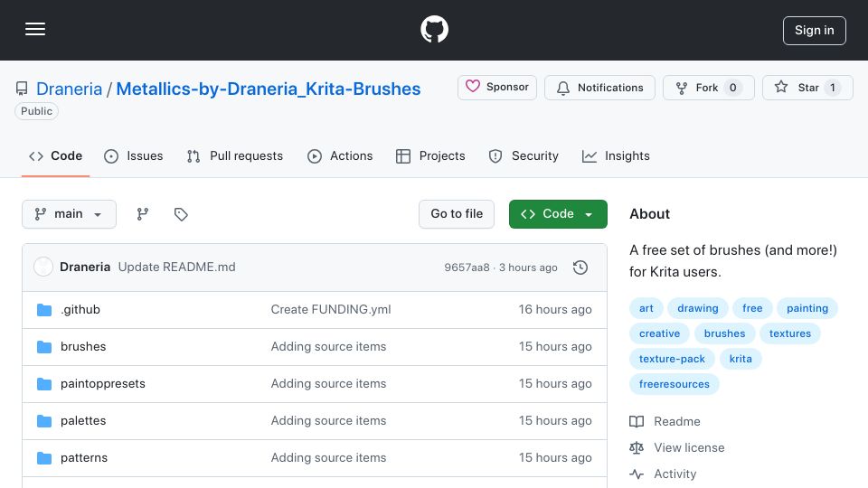Click the palettes folder icon
Image resolution: width=868 pixels, height=488 pixels.
(44, 421)
